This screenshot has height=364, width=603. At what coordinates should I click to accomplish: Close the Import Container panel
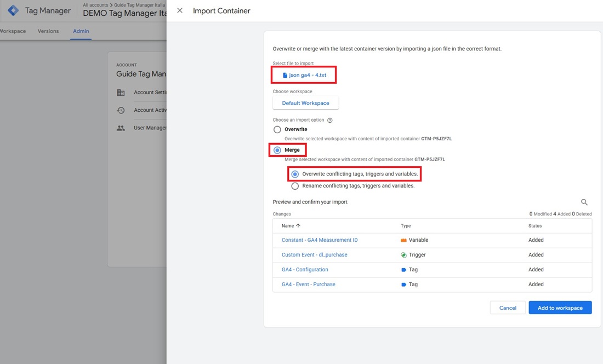[180, 10]
